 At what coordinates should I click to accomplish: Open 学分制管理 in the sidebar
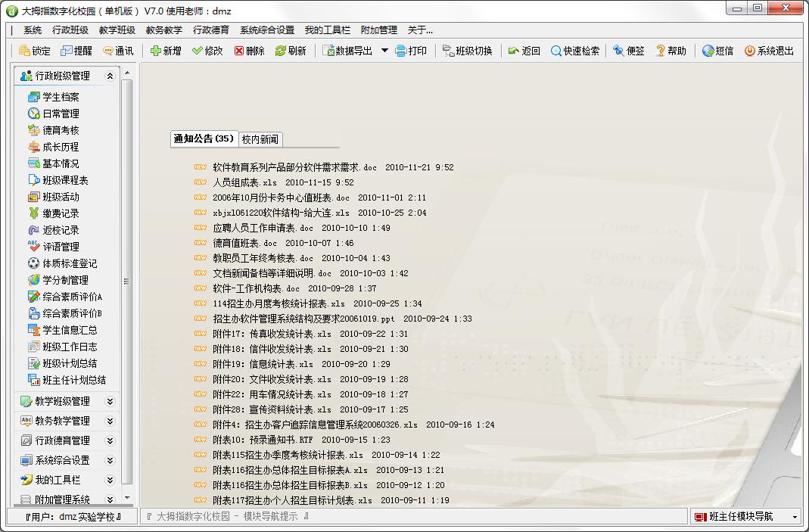click(x=58, y=280)
